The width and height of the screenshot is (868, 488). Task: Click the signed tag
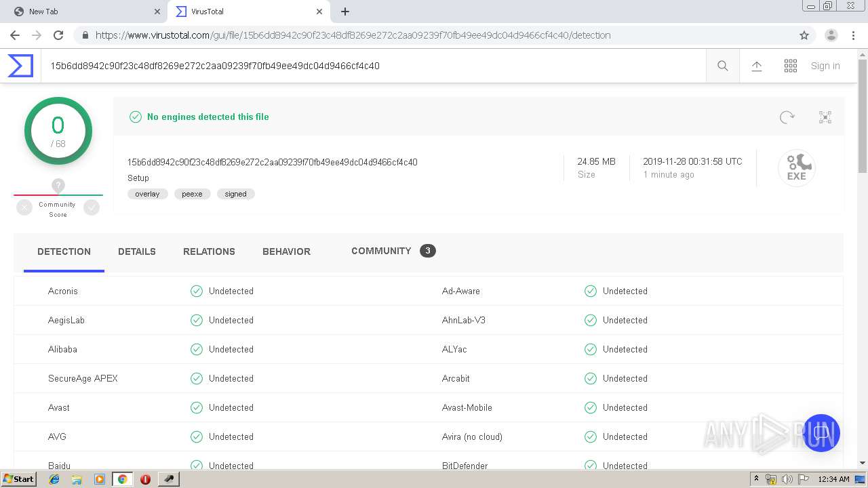pos(236,194)
